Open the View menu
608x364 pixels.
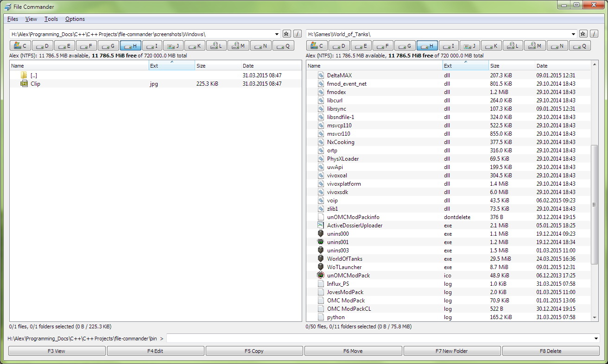[31, 19]
